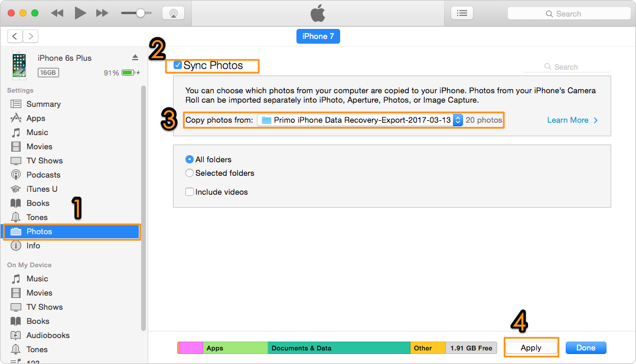This screenshot has height=364, width=636.
Task: Click the Apps icon in sidebar
Action: tap(16, 118)
